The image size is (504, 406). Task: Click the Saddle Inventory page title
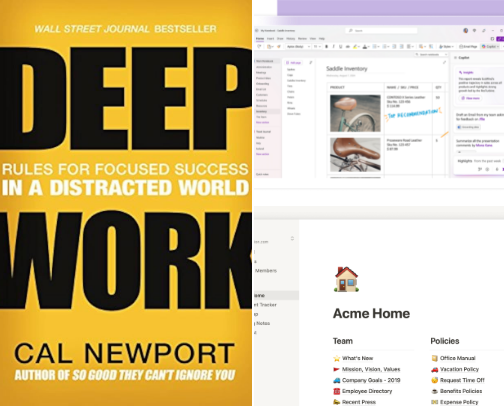click(x=347, y=69)
